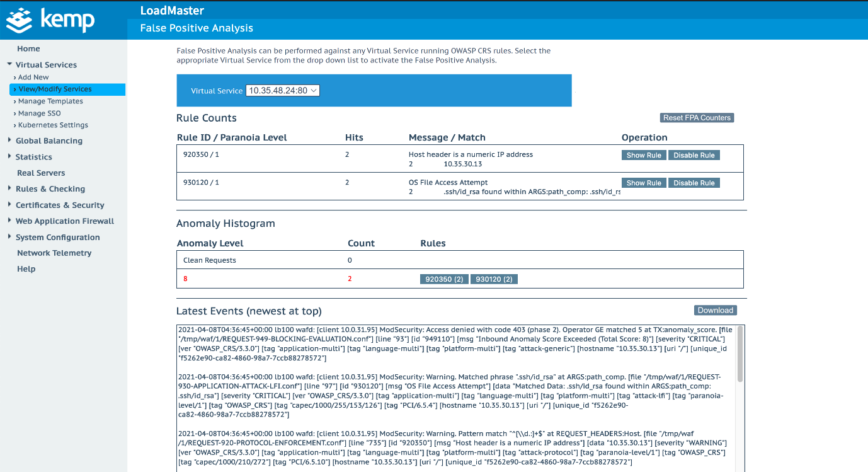Select View/Modify Services

[67, 89]
